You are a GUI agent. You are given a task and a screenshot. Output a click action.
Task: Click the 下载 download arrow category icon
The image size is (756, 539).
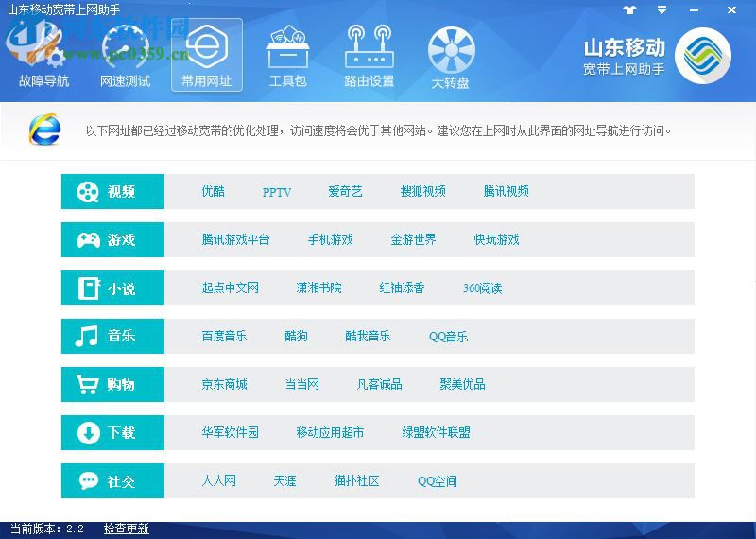[x=89, y=433]
